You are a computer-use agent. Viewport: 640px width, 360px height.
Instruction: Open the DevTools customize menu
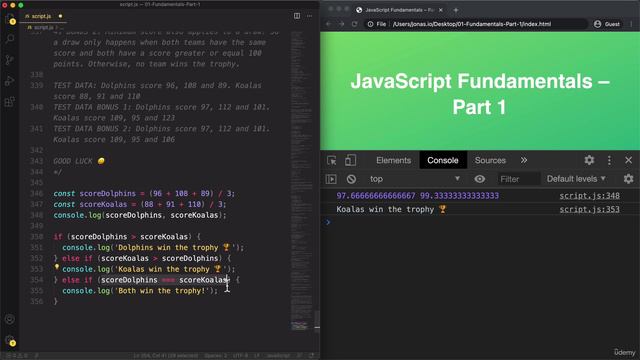(x=609, y=160)
